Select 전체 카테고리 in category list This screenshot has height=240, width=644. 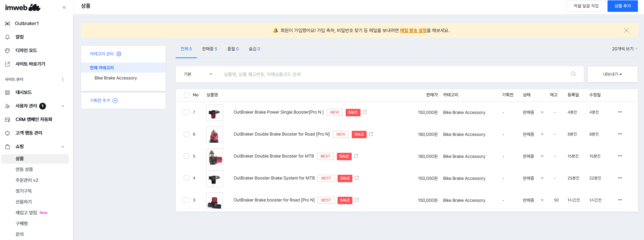[x=123, y=68]
